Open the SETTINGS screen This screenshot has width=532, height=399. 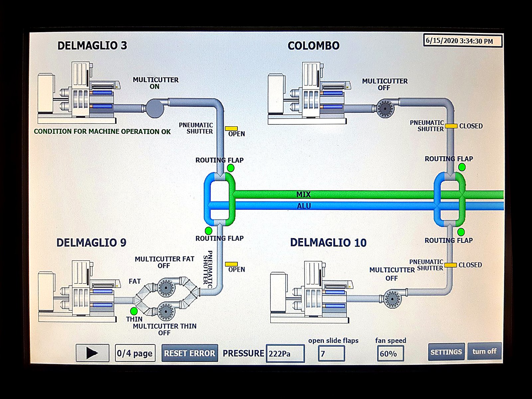tap(446, 352)
